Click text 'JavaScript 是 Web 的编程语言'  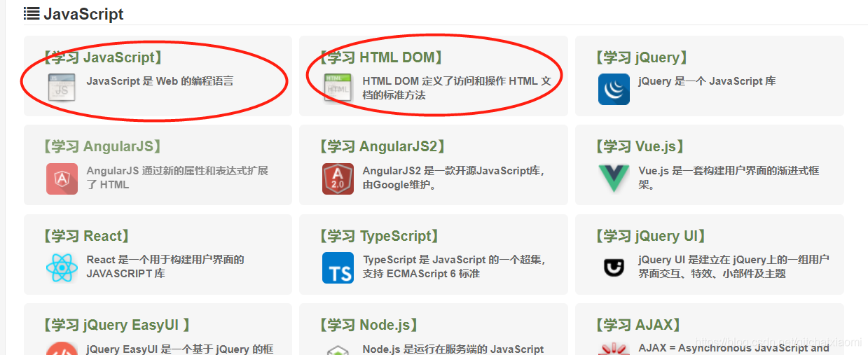pyautogui.click(x=160, y=81)
